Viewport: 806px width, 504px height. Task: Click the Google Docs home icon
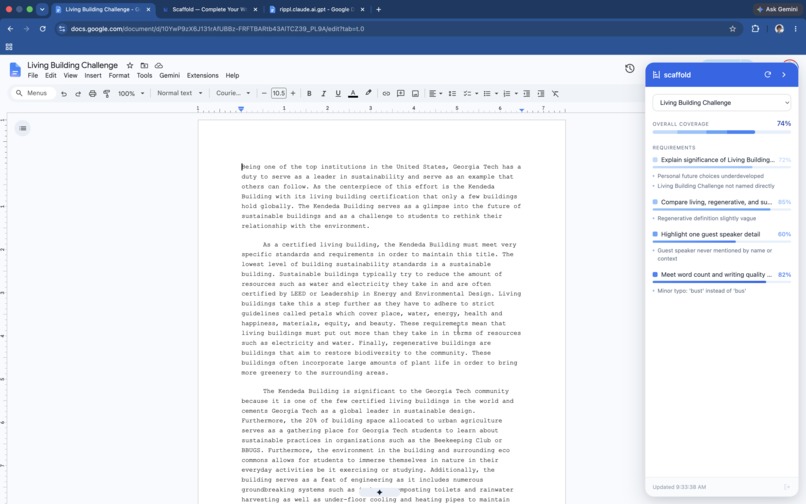point(15,69)
